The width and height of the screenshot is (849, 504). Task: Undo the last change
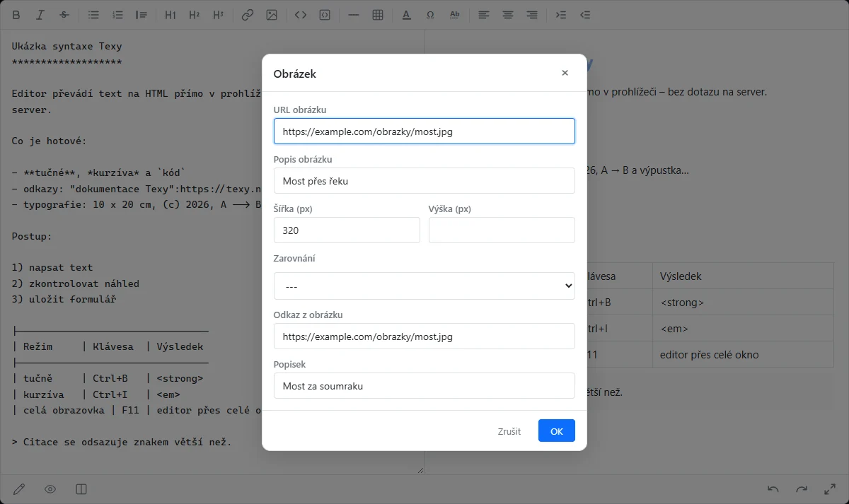tap(773, 489)
